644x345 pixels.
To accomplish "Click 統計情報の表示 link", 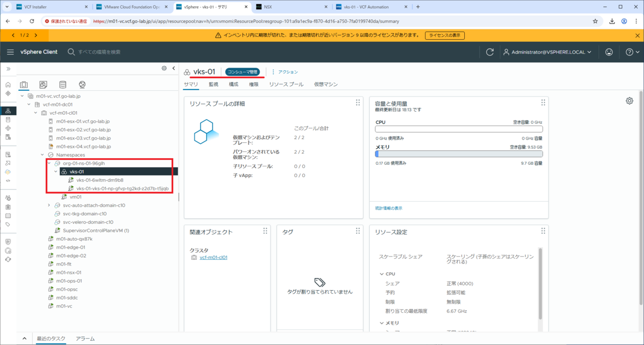I will tap(389, 208).
